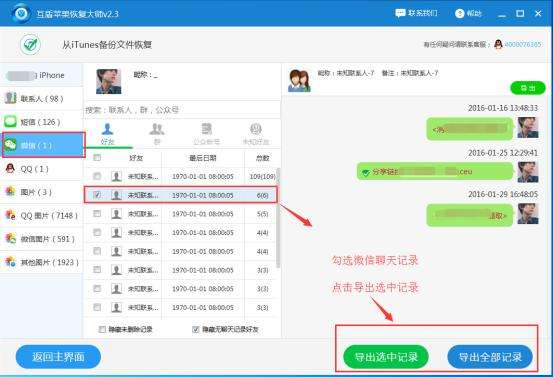
Task: Click the 返回主界面 button
Action: click(58, 357)
